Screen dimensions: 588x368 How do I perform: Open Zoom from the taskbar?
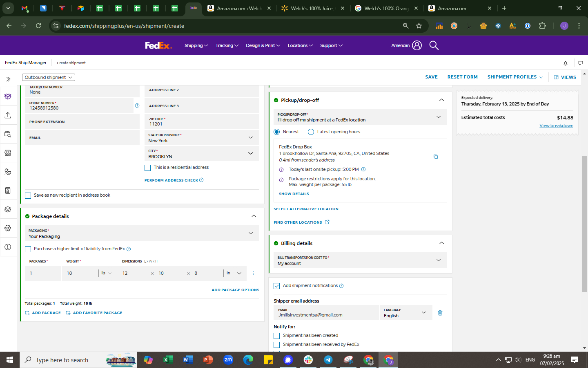pyautogui.click(x=228, y=360)
